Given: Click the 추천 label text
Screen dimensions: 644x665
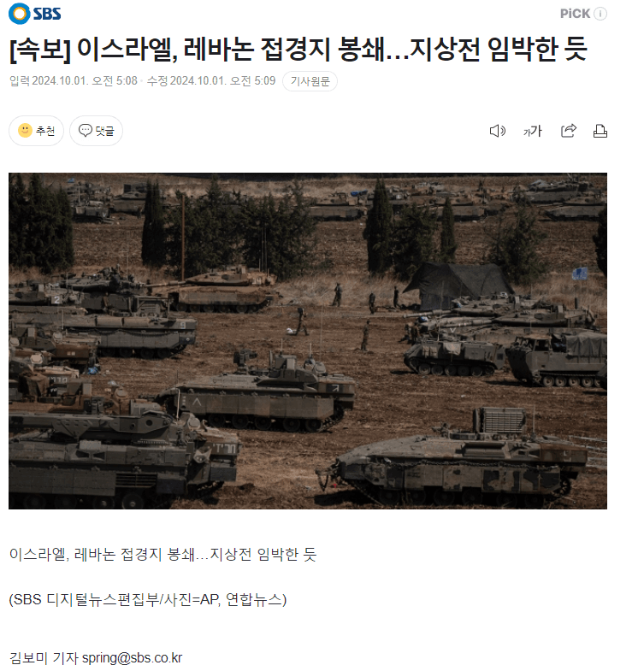Looking at the screenshot, I should tap(45, 131).
